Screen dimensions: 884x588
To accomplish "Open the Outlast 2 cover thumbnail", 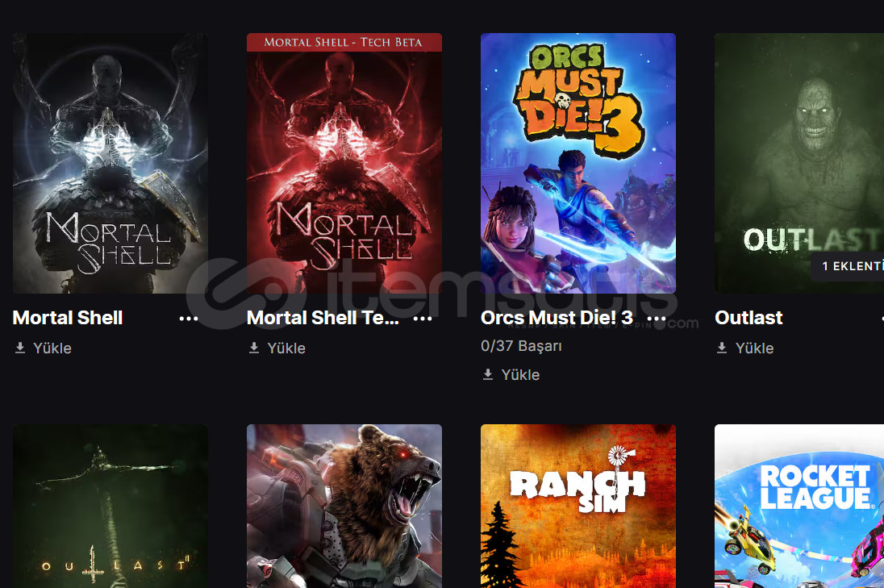I will pyautogui.click(x=110, y=507).
